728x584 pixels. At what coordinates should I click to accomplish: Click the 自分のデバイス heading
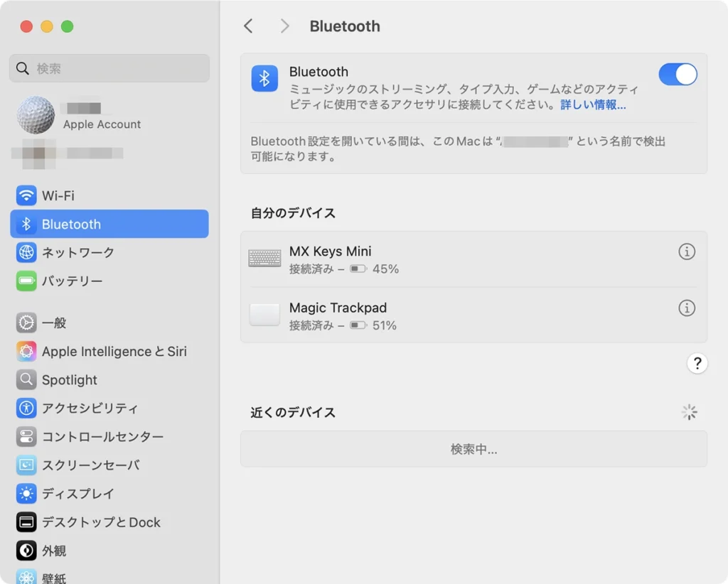tap(292, 212)
